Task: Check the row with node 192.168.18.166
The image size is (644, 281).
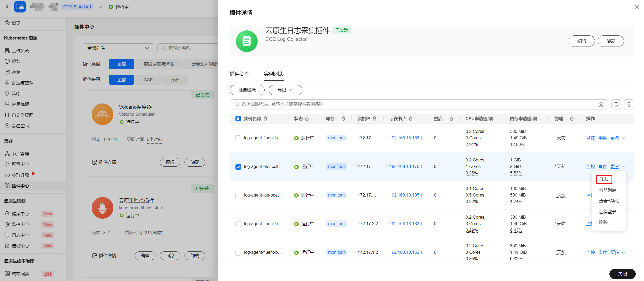Action: tap(238, 138)
